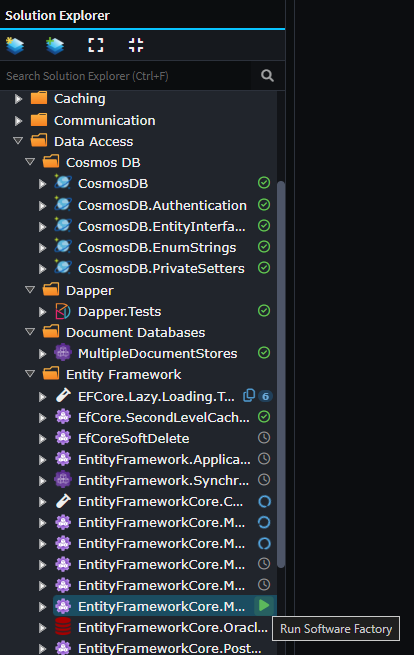Collapse the Dapper folder
The image size is (414, 655).
[x=30, y=290]
